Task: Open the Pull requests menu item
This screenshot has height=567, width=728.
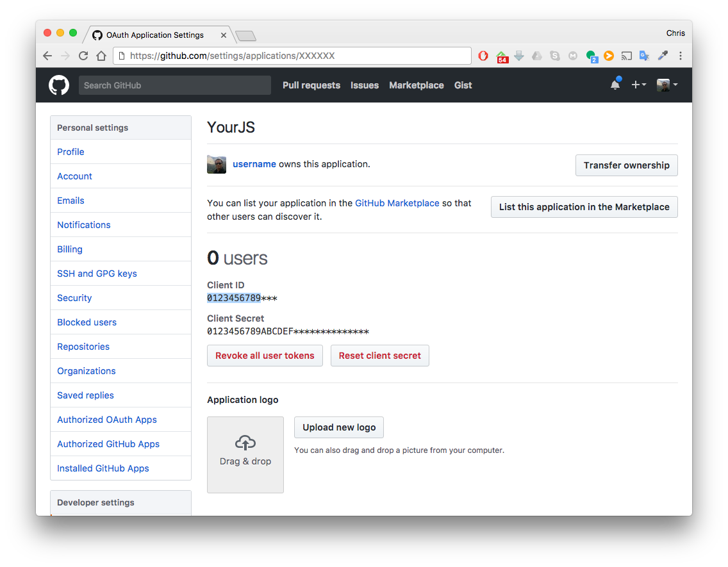Action: 311,85
